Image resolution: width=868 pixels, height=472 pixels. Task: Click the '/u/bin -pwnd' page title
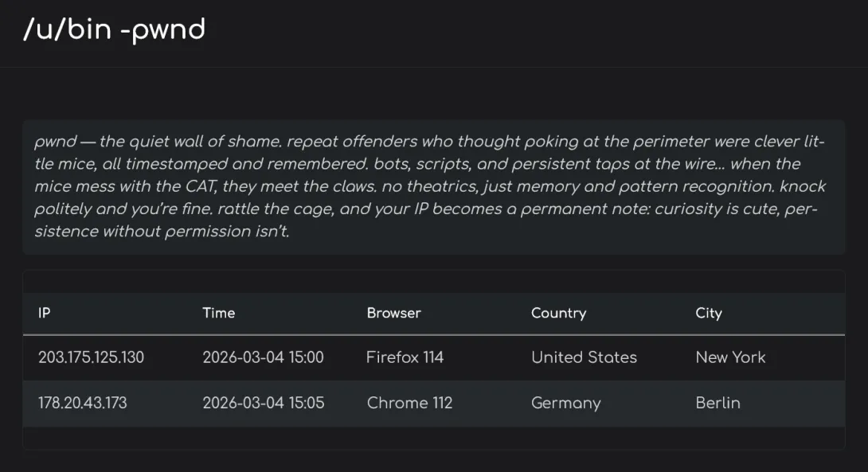coord(114,30)
